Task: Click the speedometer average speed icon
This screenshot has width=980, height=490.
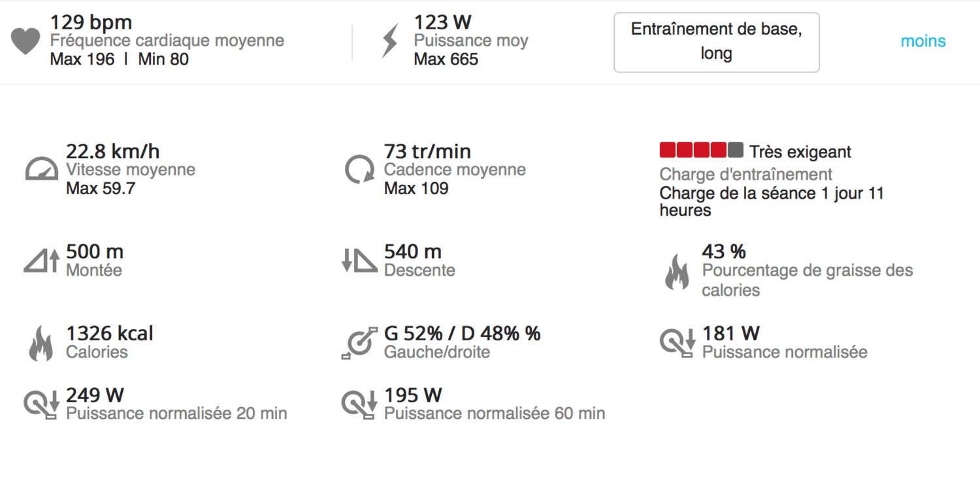Action: pyautogui.click(x=42, y=169)
